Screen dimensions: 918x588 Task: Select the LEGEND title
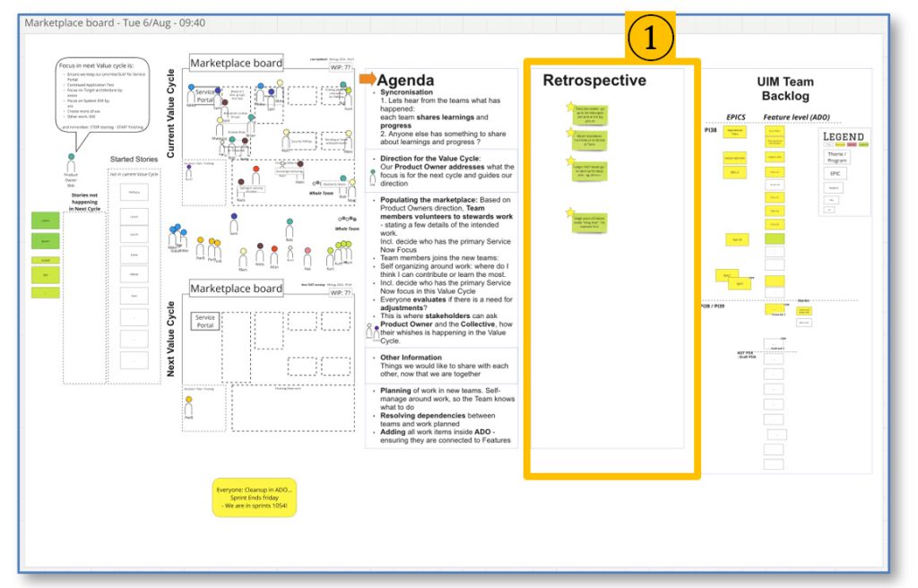843,136
